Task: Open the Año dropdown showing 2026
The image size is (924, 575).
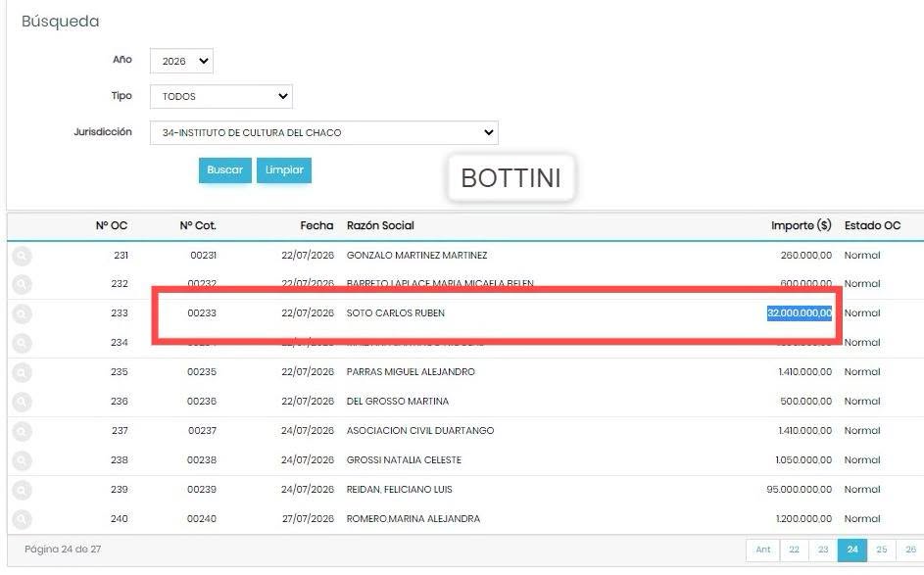Action: tap(181, 61)
